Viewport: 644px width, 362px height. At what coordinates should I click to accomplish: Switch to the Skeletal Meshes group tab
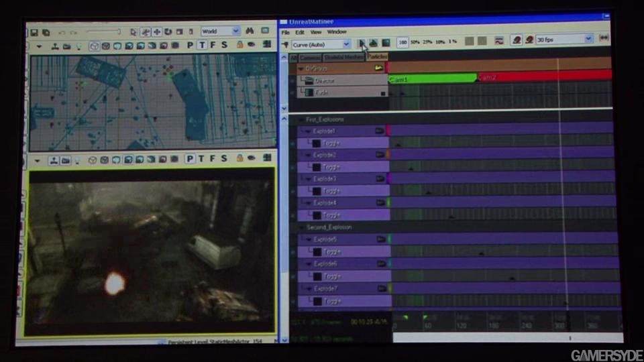(343, 58)
